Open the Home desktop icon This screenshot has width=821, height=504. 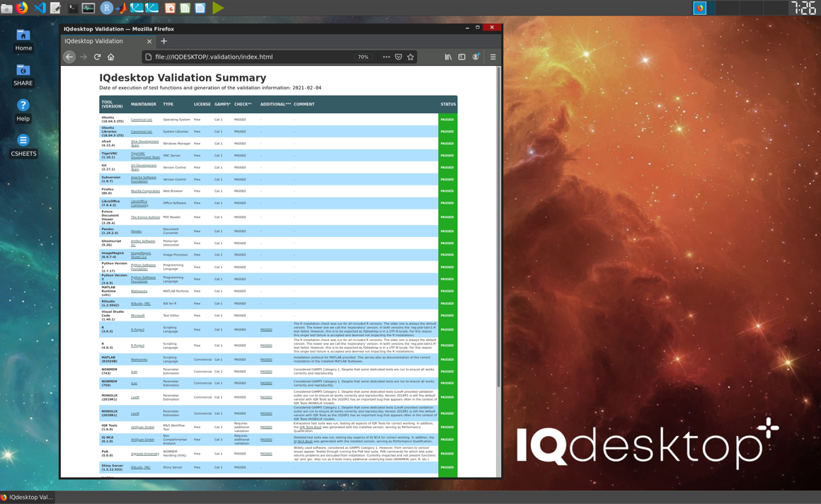point(23,40)
